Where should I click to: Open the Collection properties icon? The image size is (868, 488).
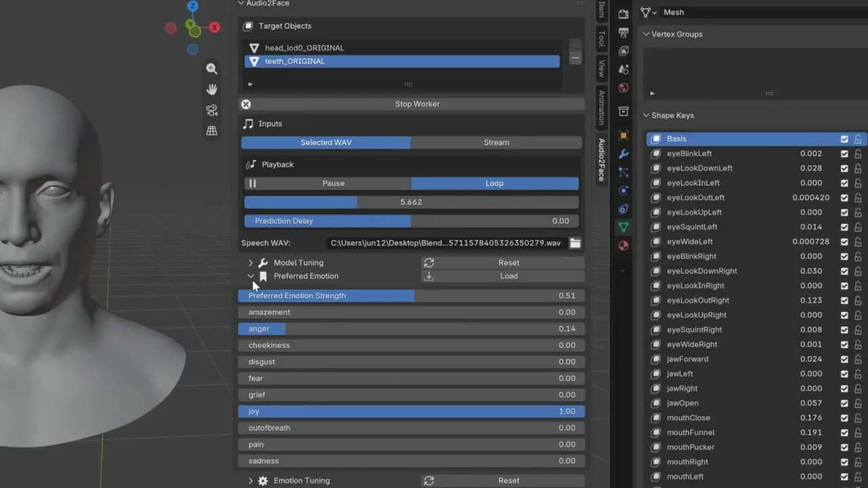point(624,111)
